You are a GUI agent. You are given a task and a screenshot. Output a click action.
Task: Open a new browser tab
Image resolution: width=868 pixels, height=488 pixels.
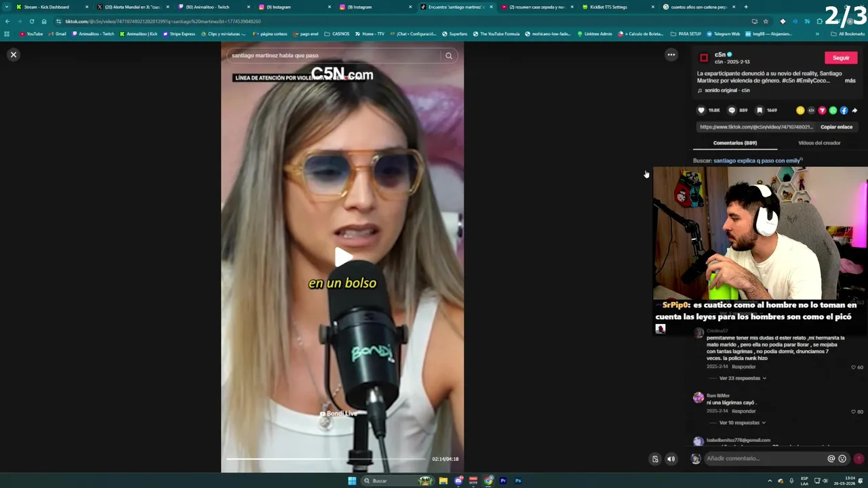(746, 7)
